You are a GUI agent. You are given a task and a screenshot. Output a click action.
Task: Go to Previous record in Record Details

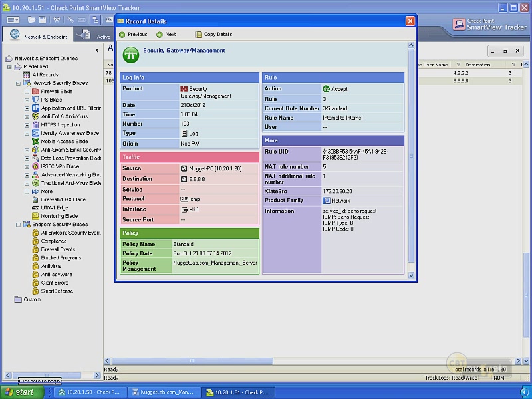point(133,35)
